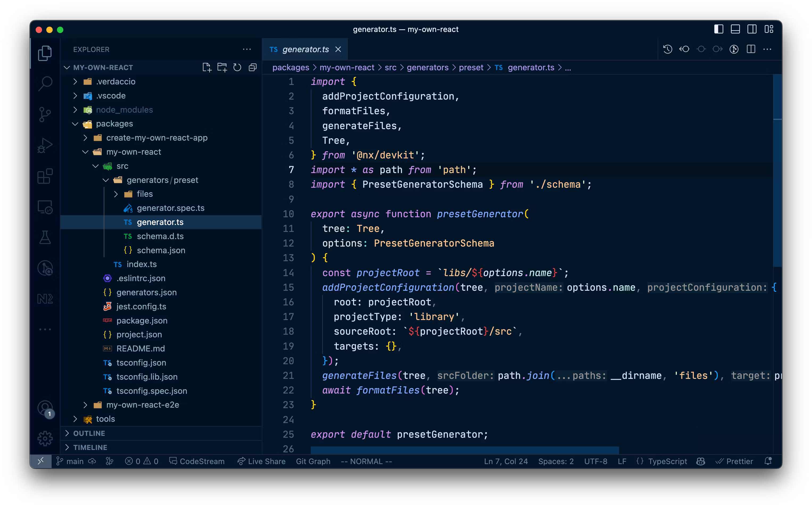Open the Search view in activity bar
Screen dimensions: 812x508
click(45, 83)
